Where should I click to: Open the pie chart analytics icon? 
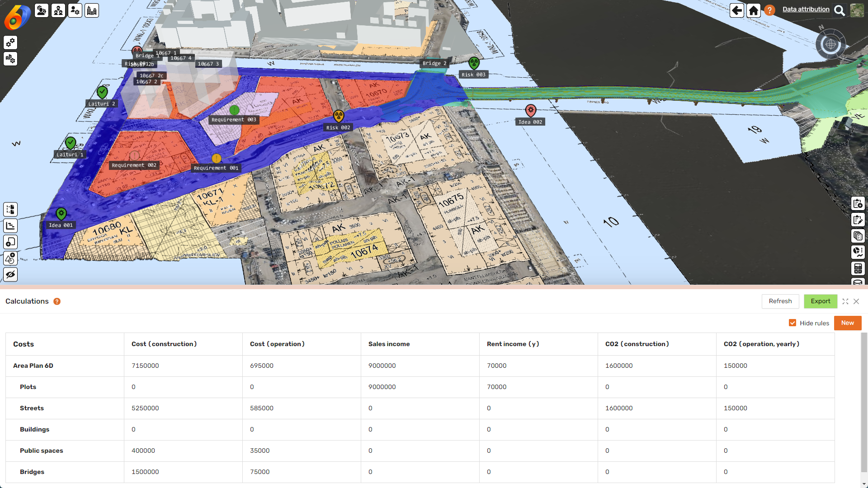tap(858, 252)
